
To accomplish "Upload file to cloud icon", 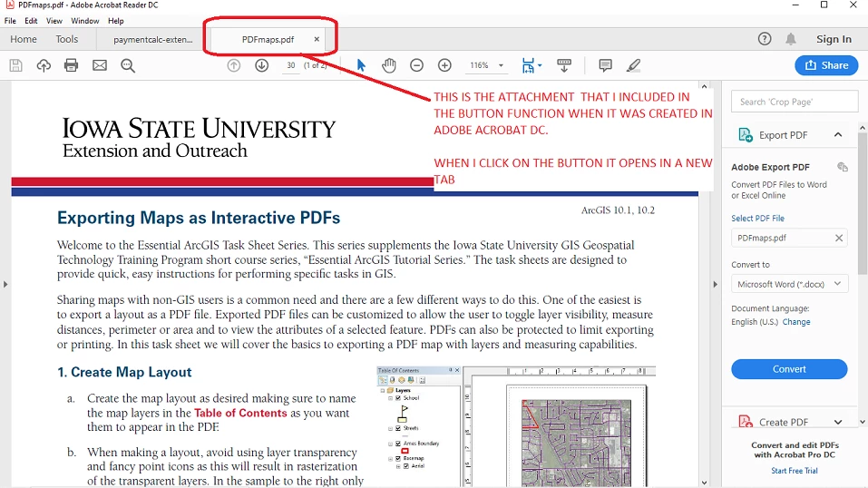I will click(44, 65).
